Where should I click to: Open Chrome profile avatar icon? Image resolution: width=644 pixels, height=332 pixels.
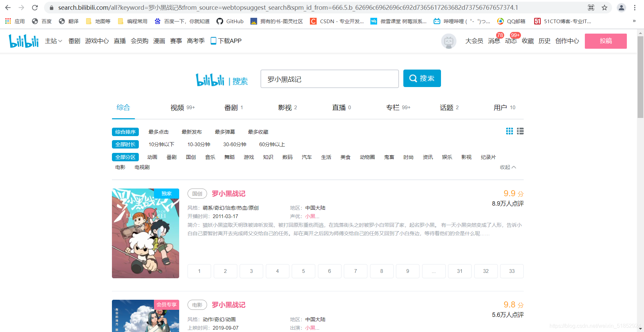(x=621, y=7)
